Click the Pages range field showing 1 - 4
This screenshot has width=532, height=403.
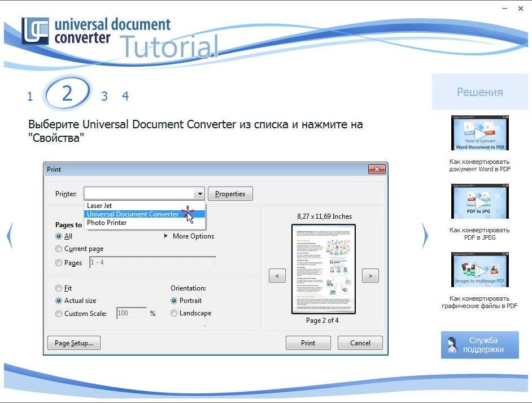pyautogui.click(x=152, y=262)
